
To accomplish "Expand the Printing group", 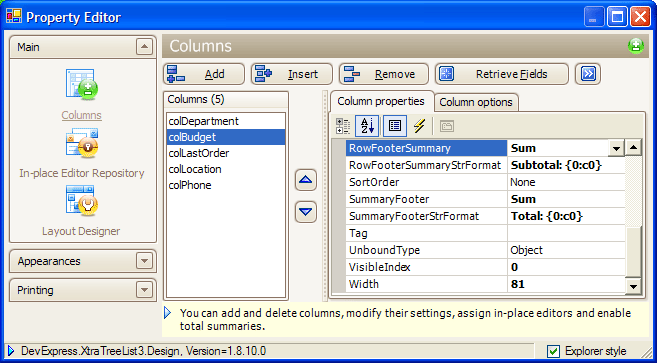I will coord(144,290).
